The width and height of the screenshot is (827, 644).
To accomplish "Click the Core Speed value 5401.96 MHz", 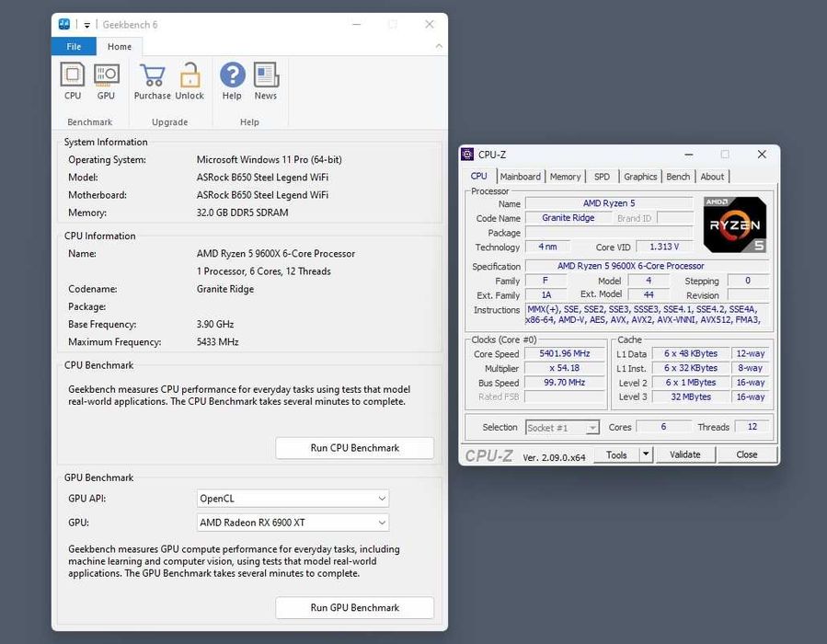I will pyautogui.click(x=564, y=353).
